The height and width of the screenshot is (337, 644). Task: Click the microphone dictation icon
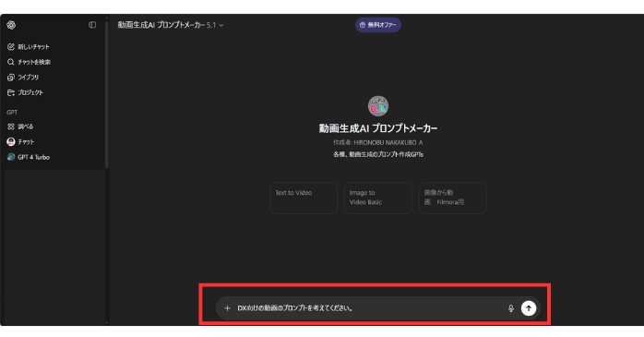[x=511, y=308]
